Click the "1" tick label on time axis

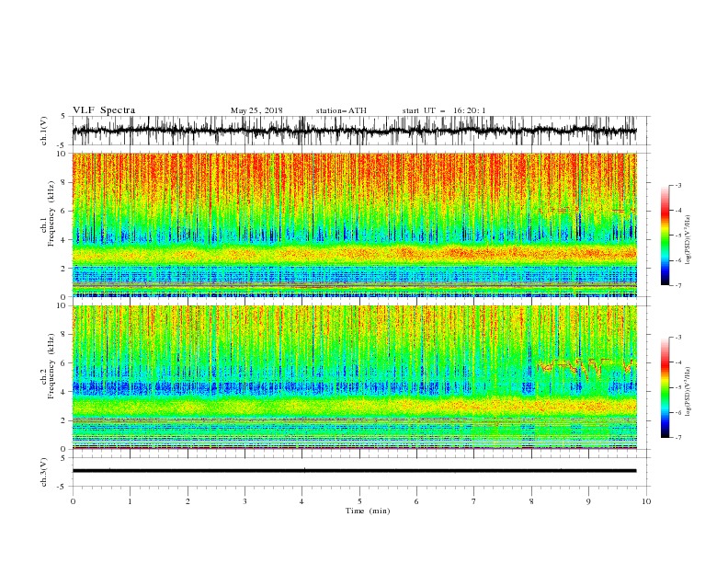130,501
